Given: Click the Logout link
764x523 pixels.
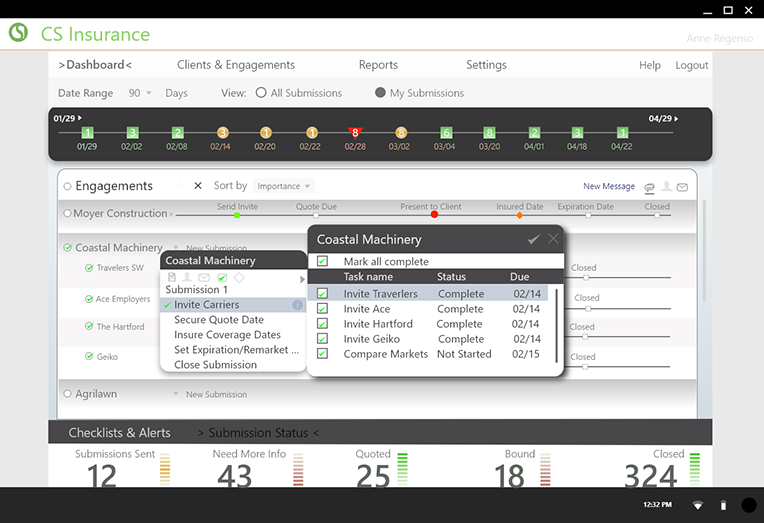Looking at the screenshot, I should (x=691, y=65).
